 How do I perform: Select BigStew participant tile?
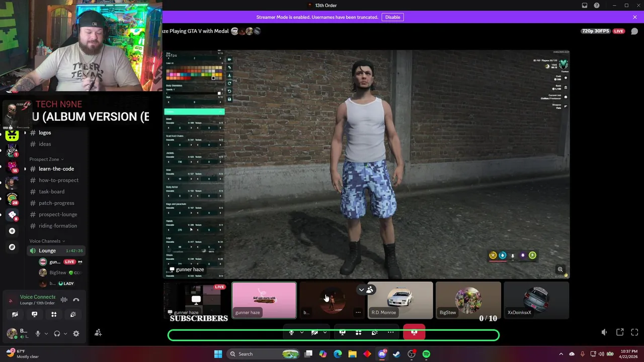point(468,300)
